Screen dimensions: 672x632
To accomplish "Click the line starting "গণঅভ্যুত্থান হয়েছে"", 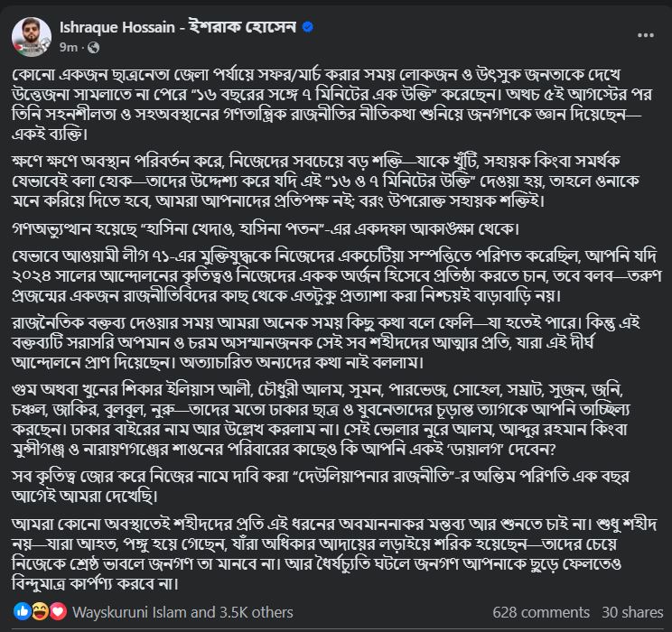I will point(266,228).
